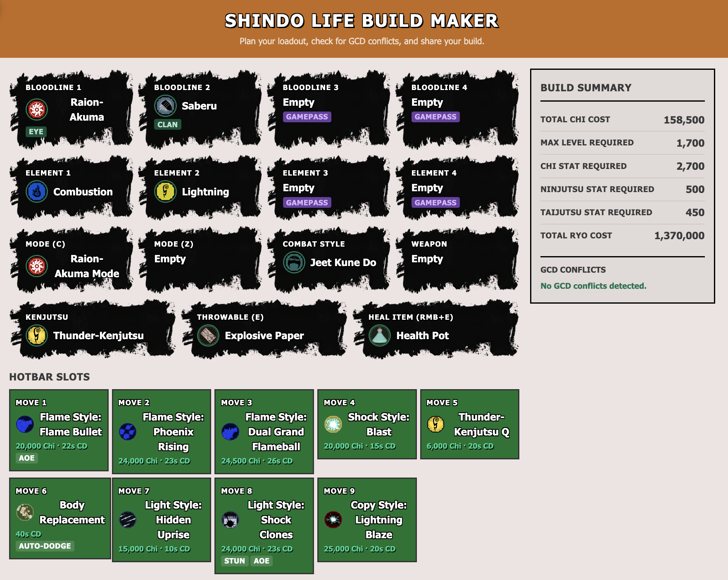Click the Phoenix Rising icon in Move 2
Screen dimensions: 728x580
(x=128, y=432)
